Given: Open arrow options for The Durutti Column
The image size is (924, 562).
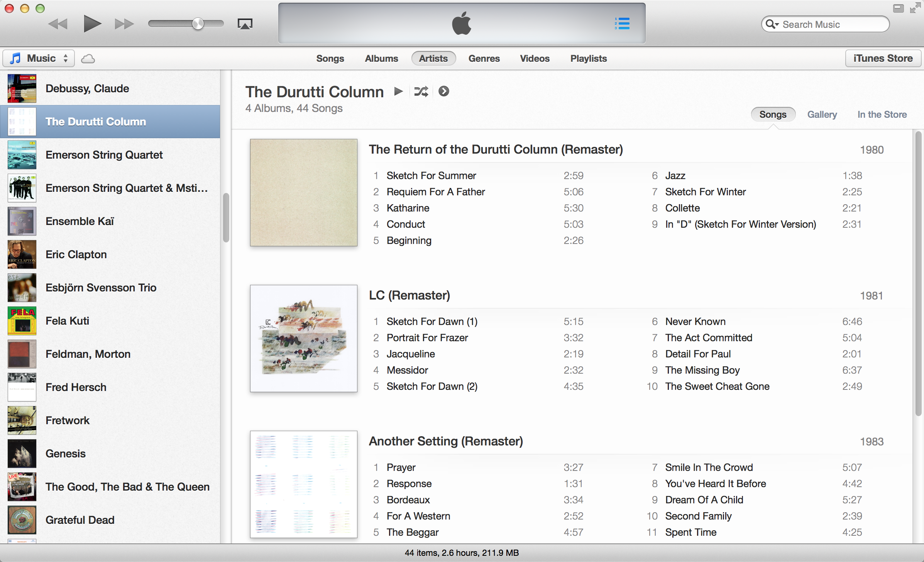Looking at the screenshot, I should click(444, 91).
